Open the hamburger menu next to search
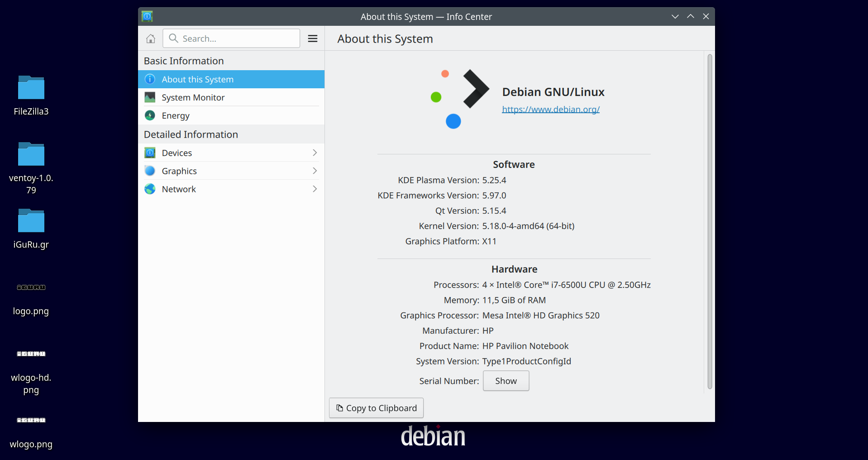This screenshot has width=868, height=460. 313,38
